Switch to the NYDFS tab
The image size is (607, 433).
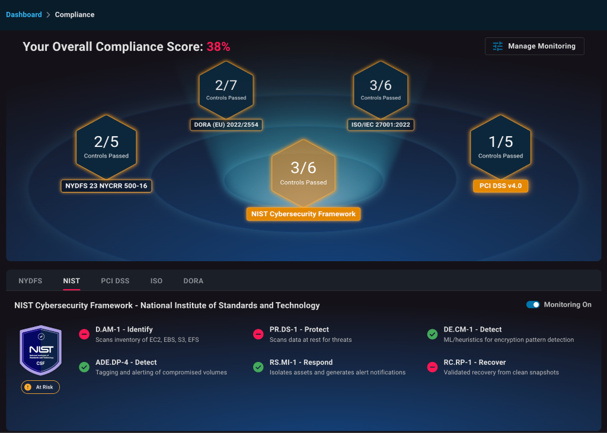[x=30, y=281]
